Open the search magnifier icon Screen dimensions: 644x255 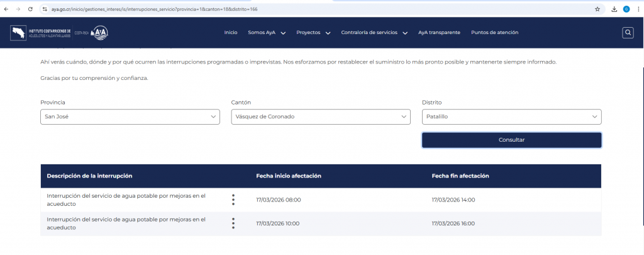627,33
